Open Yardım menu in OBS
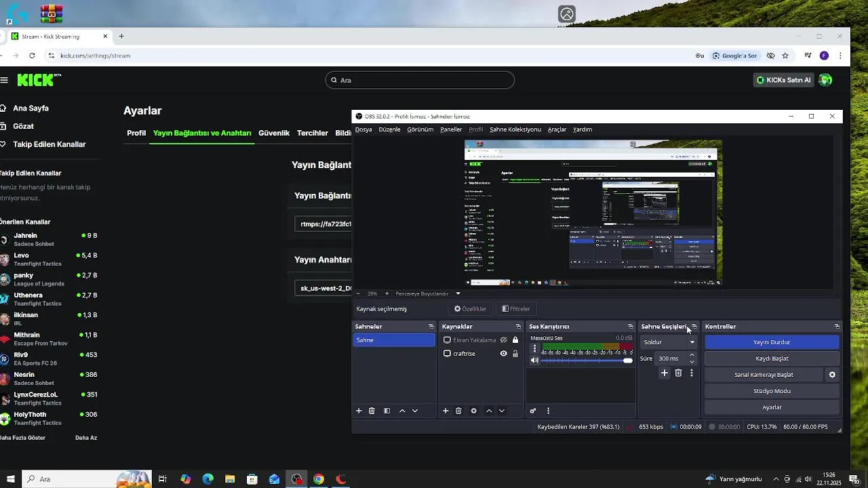Viewport: 868px width, 488px height. (x=583, y=129)
